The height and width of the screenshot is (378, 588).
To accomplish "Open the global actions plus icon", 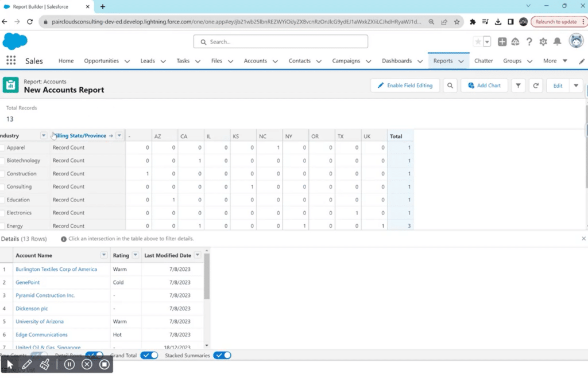I will tap(502, 41).
